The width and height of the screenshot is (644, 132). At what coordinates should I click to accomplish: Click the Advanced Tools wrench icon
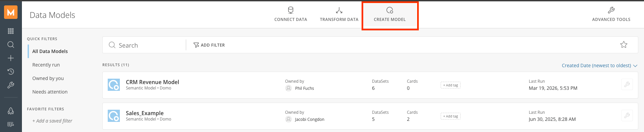pyautogui.click(x=611, y=10)
